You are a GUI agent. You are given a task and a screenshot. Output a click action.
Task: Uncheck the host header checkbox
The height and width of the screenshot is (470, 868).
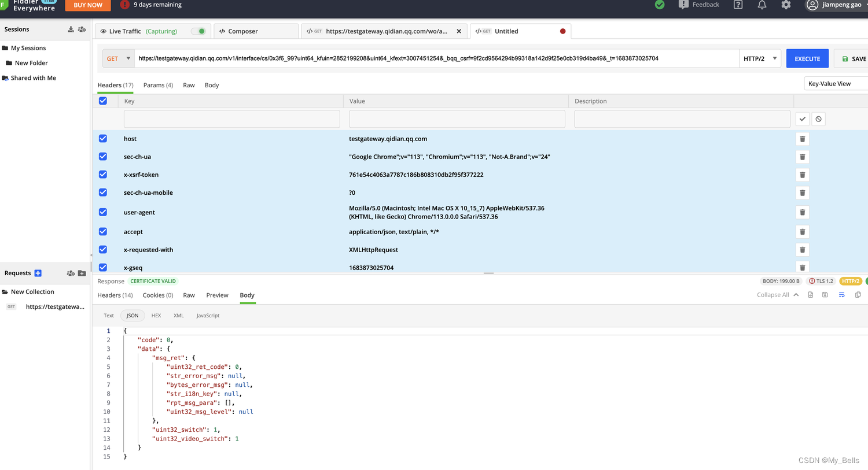coord(103,139)
